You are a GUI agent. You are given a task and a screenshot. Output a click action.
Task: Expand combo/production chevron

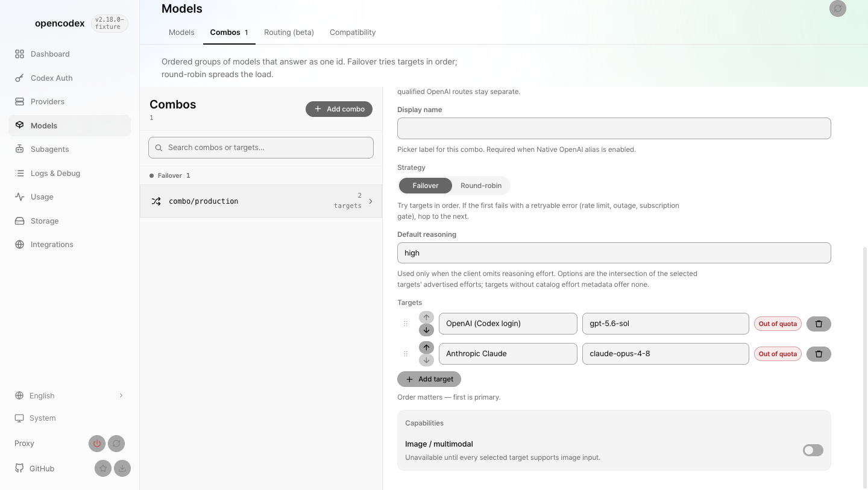[371, 201]
